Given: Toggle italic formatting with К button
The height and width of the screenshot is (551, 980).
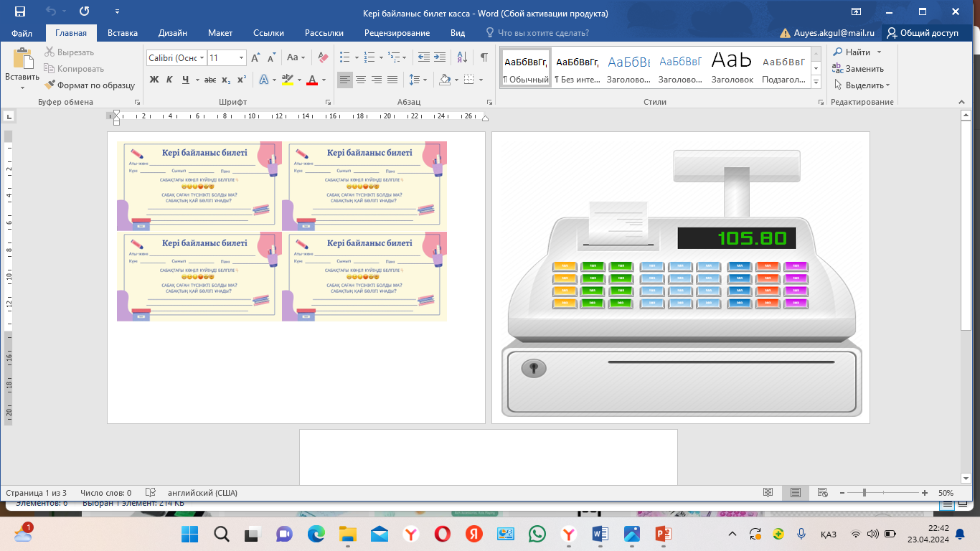Looking at the screenshot, I should pyautogui.click(x=170, y=80).
